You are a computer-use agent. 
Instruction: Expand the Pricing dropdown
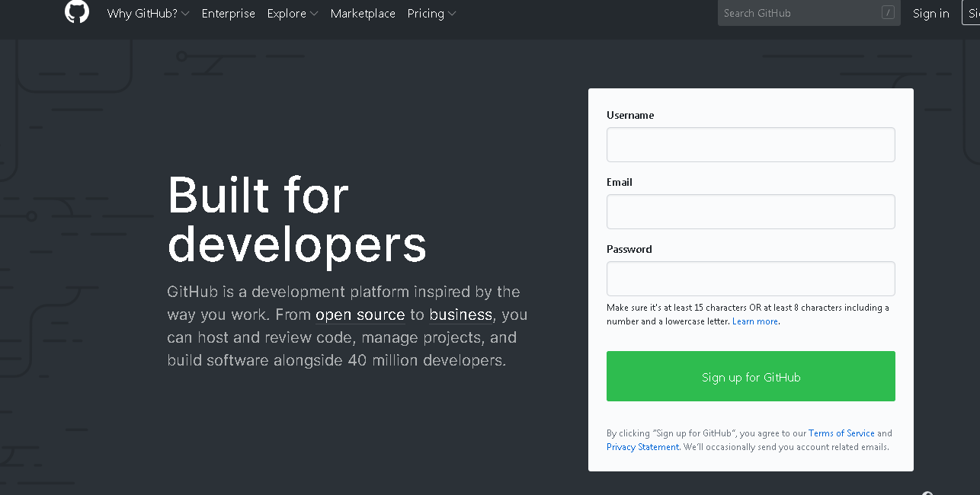tap(432, 14)
